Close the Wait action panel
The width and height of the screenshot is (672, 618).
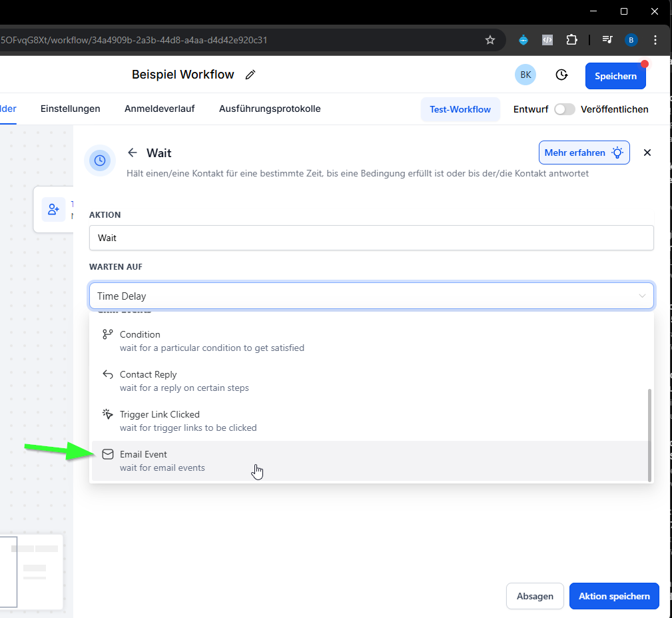pos(647,153)
